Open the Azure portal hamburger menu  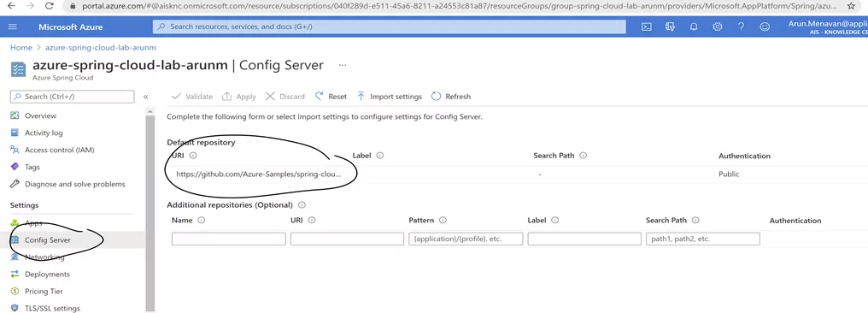click(14, 27)
